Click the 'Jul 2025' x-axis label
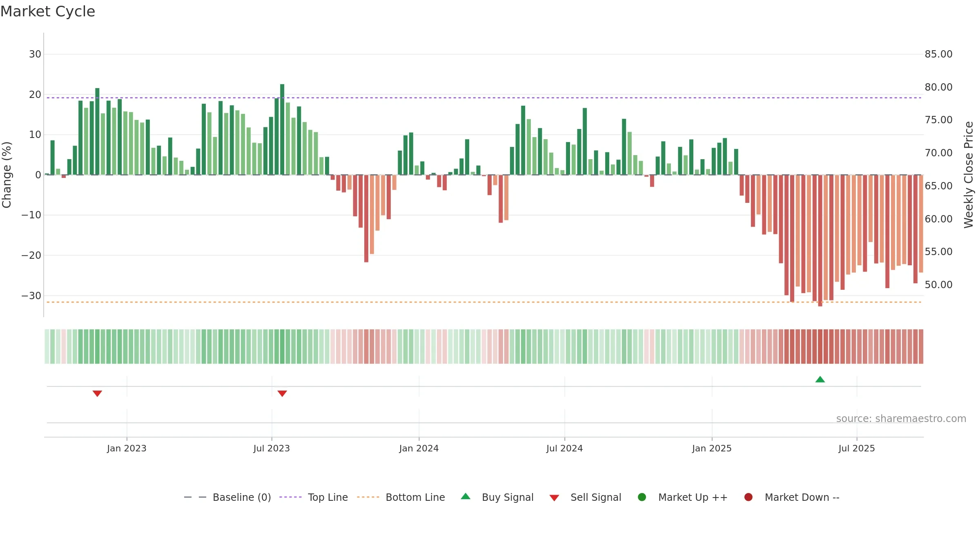Screen dimensions: 980x551 (x=857, y=449)
